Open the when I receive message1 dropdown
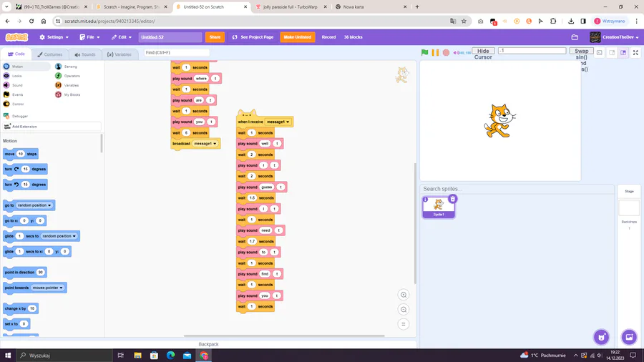Viewport: 644px width, 362px height. pyautogui.click(x=278, y=122)
